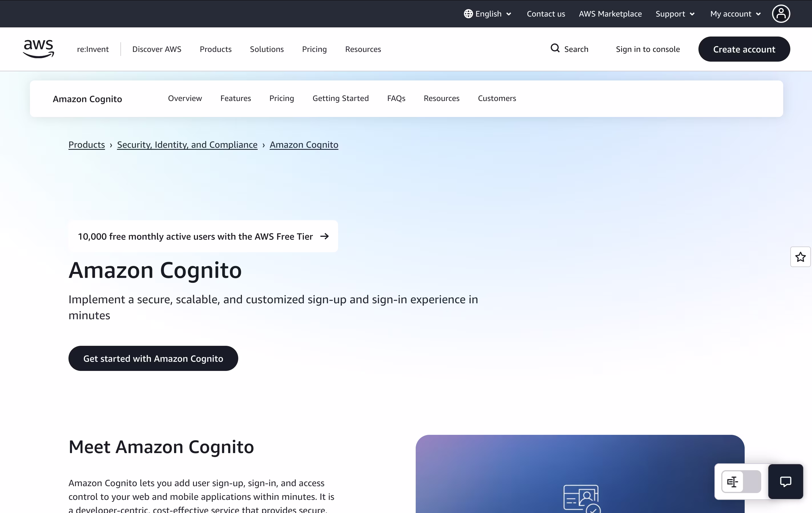Expand the English language dropdown
This screenshot has height=513, width=812.
click(488, 14)
